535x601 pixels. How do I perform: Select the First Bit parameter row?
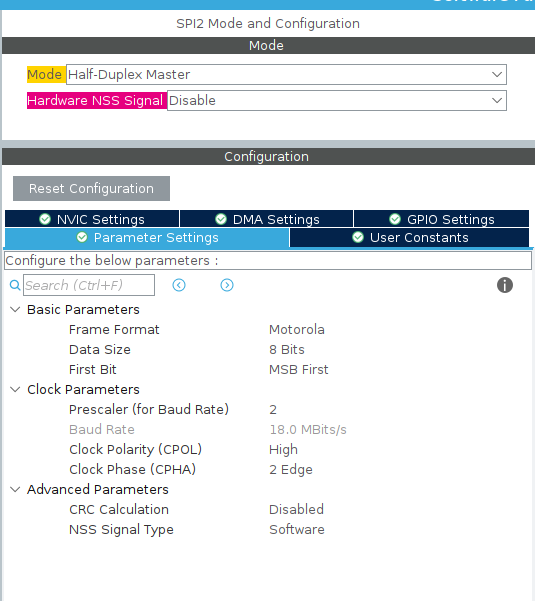pyautogui.click(x=268, y=369)
